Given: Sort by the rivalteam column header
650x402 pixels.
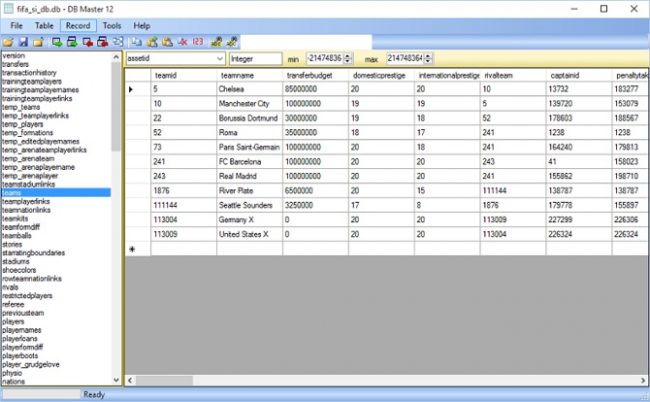Looking at the screenshot, I should [x=513, y=75].
